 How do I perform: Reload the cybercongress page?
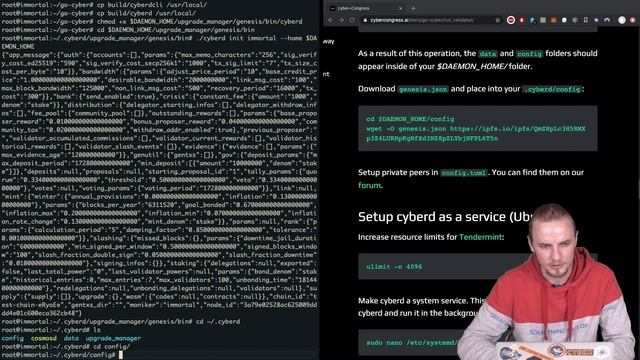352,20
